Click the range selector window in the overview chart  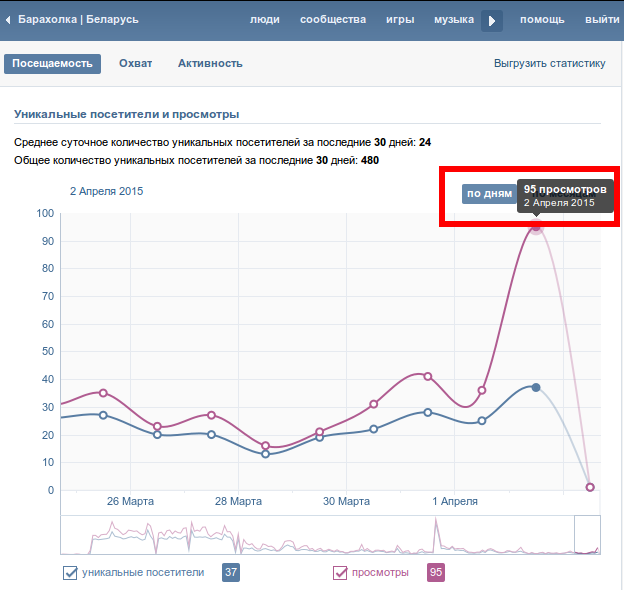pyautogui.click(x=587, y=534)
